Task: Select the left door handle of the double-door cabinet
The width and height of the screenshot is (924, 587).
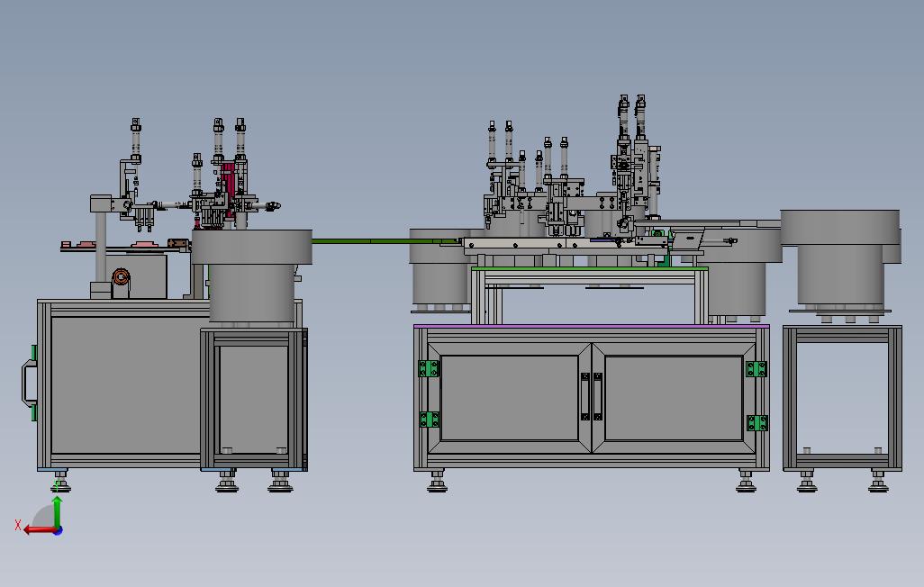Action: pyautogui.click(x=585, y=396)
